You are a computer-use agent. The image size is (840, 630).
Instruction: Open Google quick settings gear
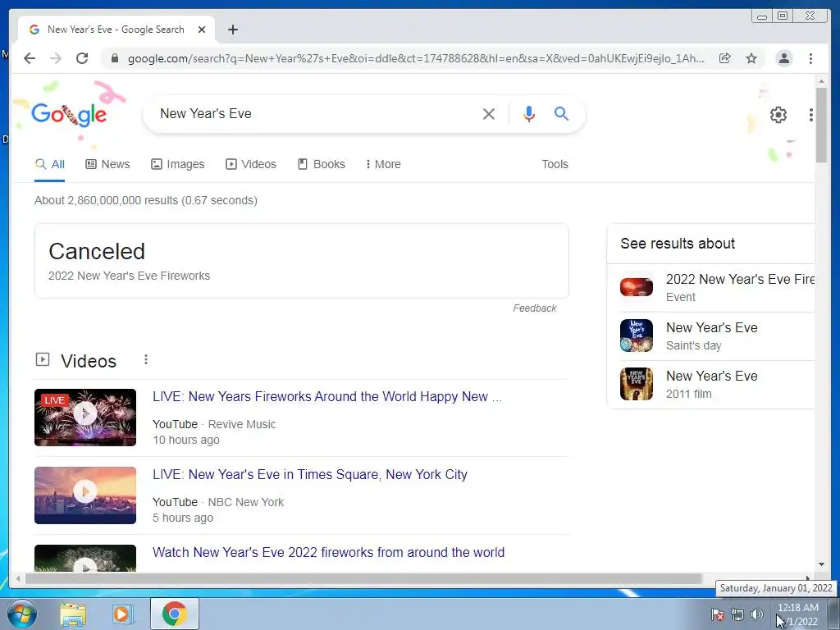[778, 115]
